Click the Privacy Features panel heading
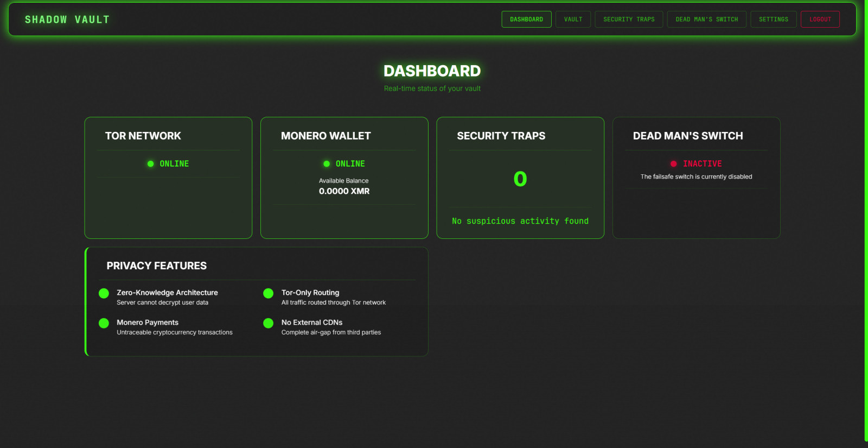This screenshot has height=448, width=868. pos(156,266)
